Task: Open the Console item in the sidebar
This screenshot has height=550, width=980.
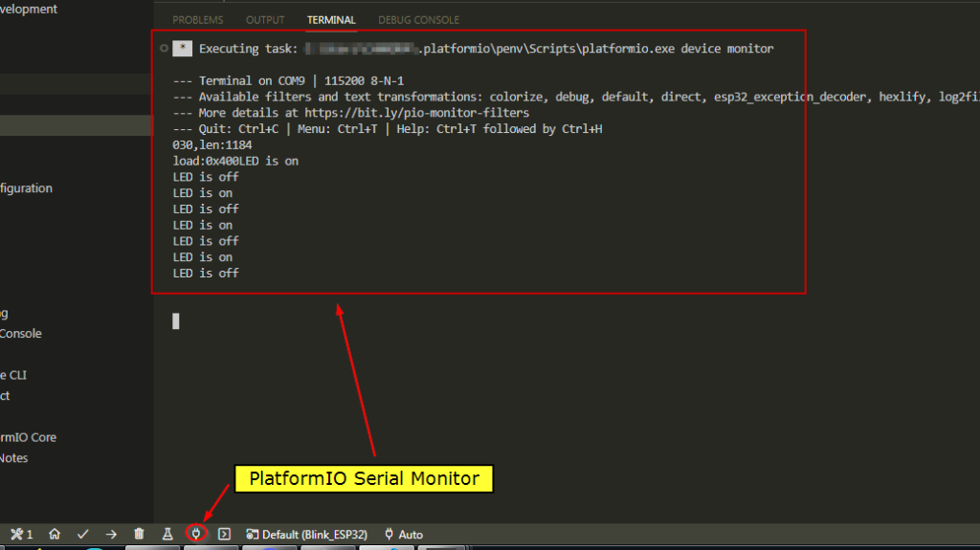Action: (21, 334)
